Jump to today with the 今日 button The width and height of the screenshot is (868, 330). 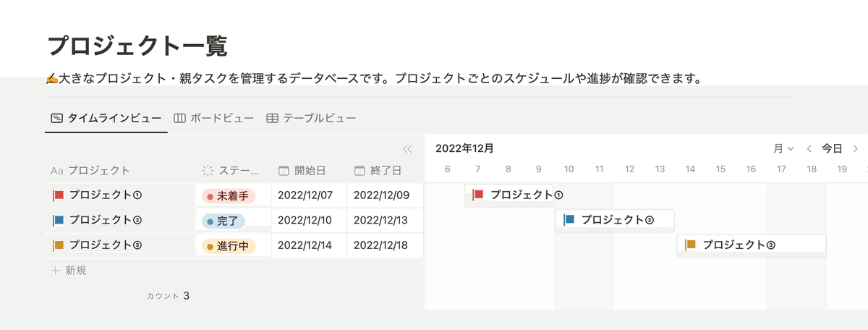(832, 149)
